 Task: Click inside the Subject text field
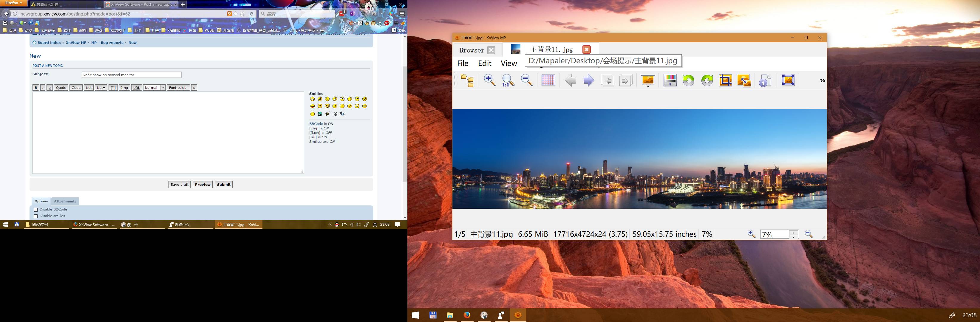(131, 75)
